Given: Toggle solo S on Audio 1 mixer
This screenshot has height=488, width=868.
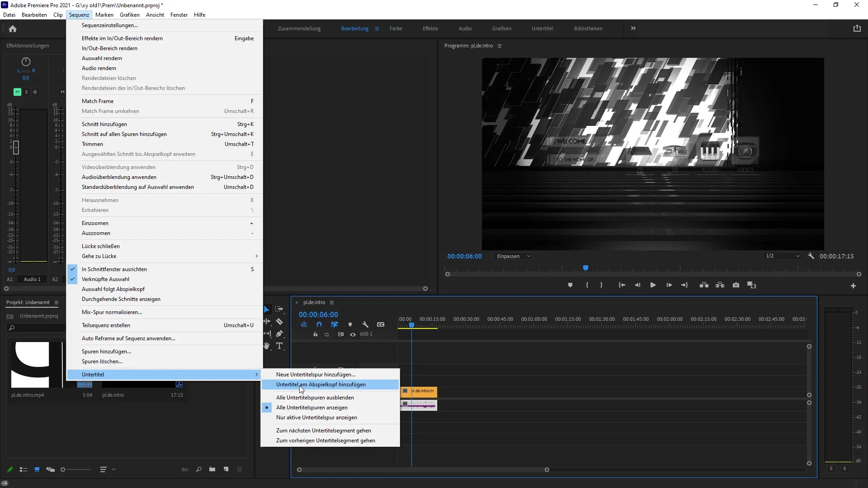Looking at the screenshot, I should (x=26, y=92).
